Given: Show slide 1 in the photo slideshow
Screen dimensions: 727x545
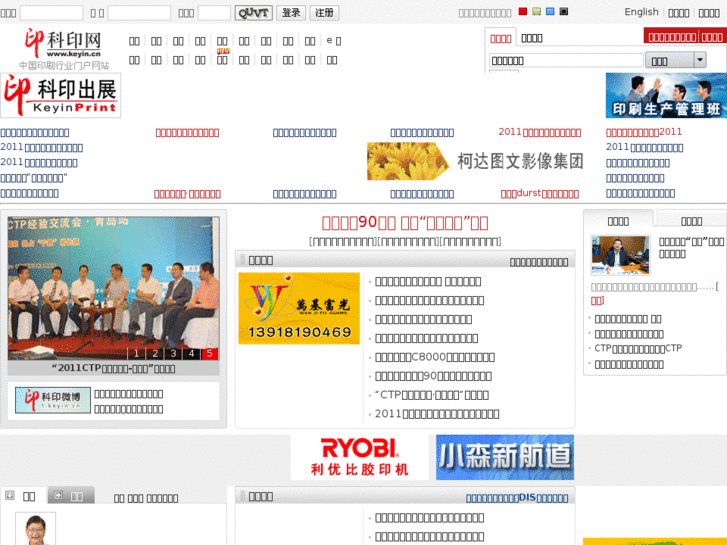Looking at the screenshot, I should pos(136,353).
